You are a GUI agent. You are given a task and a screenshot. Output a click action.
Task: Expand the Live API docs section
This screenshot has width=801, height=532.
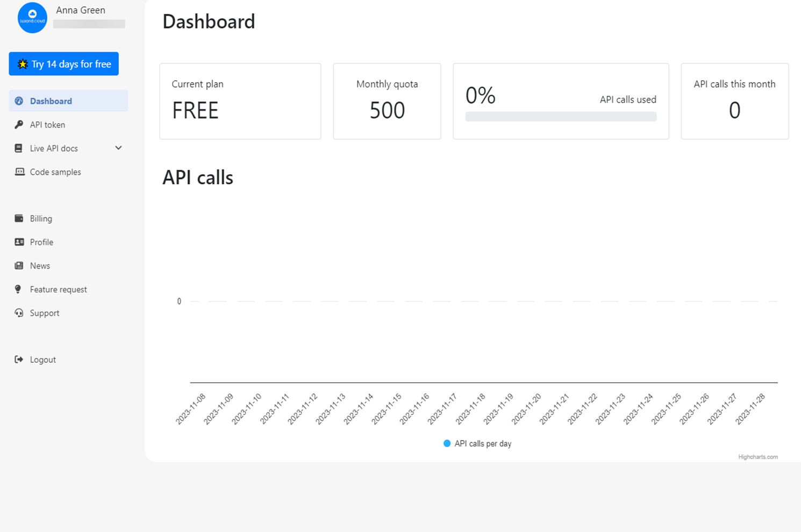point(118,148)
